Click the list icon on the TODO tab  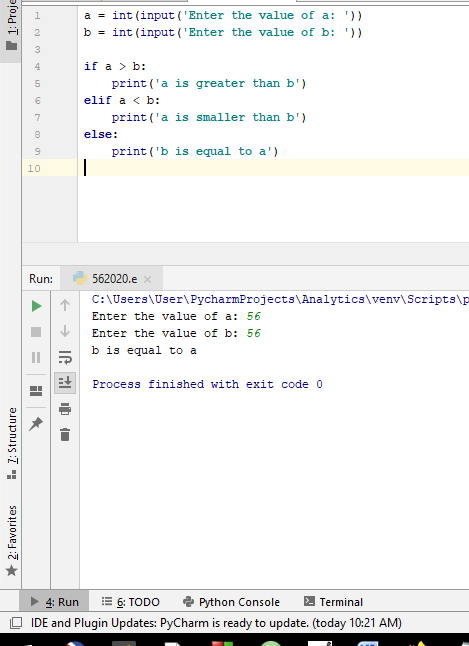click(x=107, y=602)
